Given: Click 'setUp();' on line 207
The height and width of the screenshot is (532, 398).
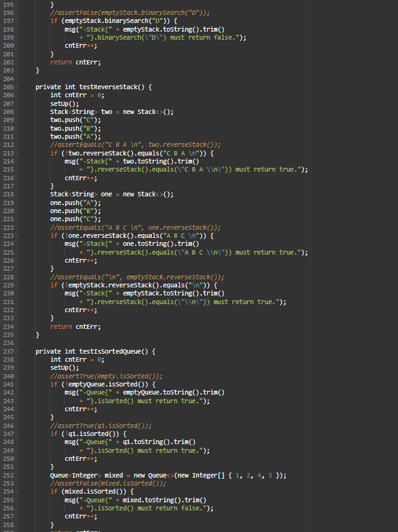Looking at the screenshot, I should click(64, 104).
